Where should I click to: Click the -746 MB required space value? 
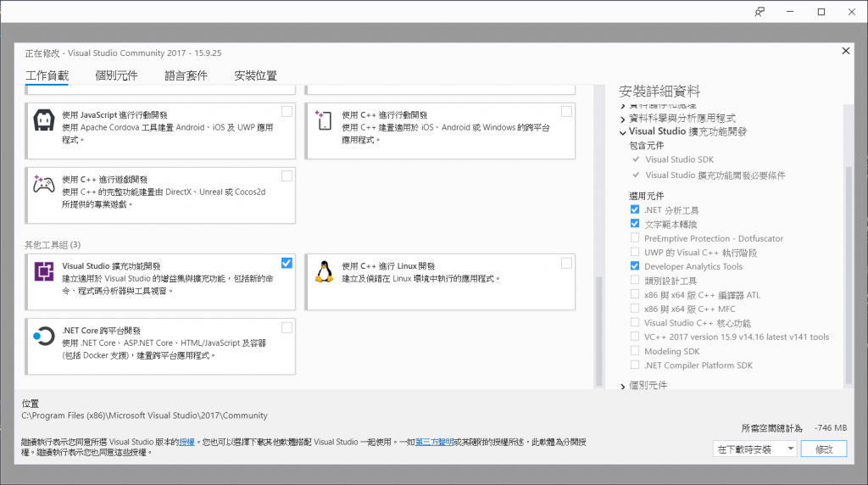point(831,428)
